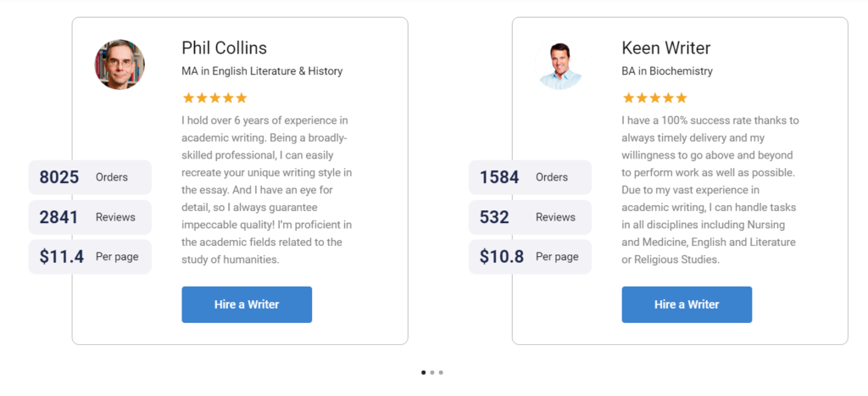Screen dimensions: 868x396
Task: Click Phil Collins' profile photo
Action: (x=120, y=64)
